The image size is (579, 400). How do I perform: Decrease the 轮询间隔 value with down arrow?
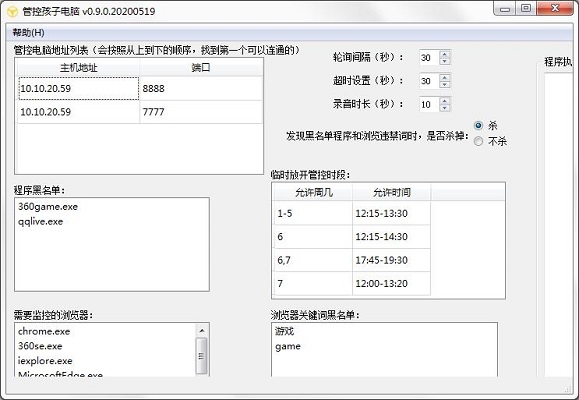click(445, 61)
